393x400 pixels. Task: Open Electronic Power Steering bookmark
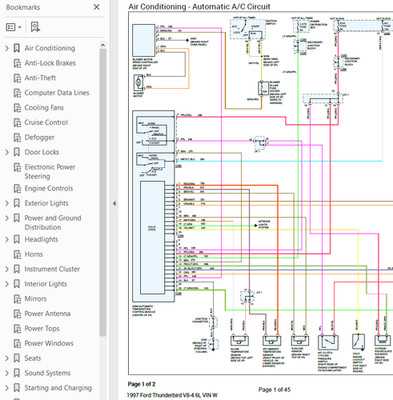(50, 172)
